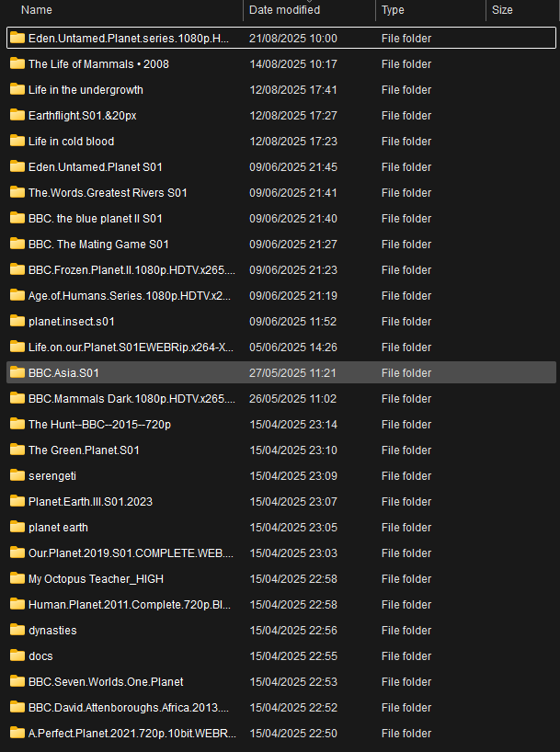This screenshot has width=560, height=752.
Task: Select the Eden.Untamed.Planet.series.1080p folder name
Action: 129,39
